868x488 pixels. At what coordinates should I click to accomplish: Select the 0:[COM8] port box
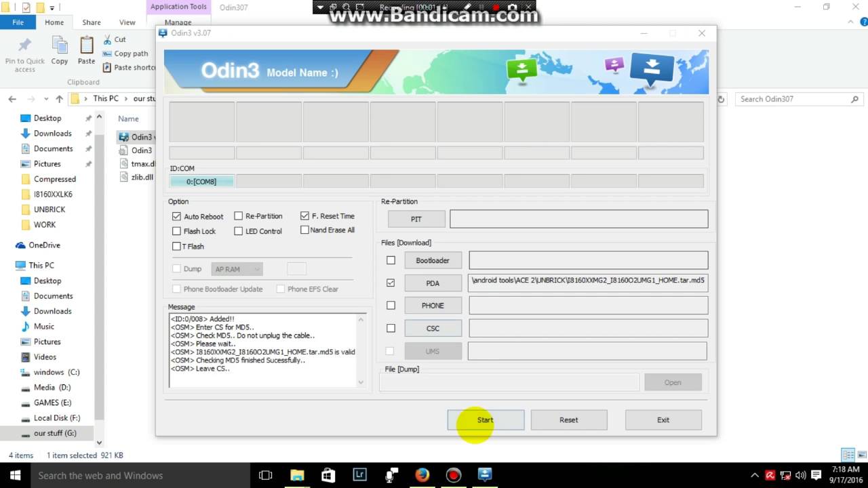pos(201,182)
